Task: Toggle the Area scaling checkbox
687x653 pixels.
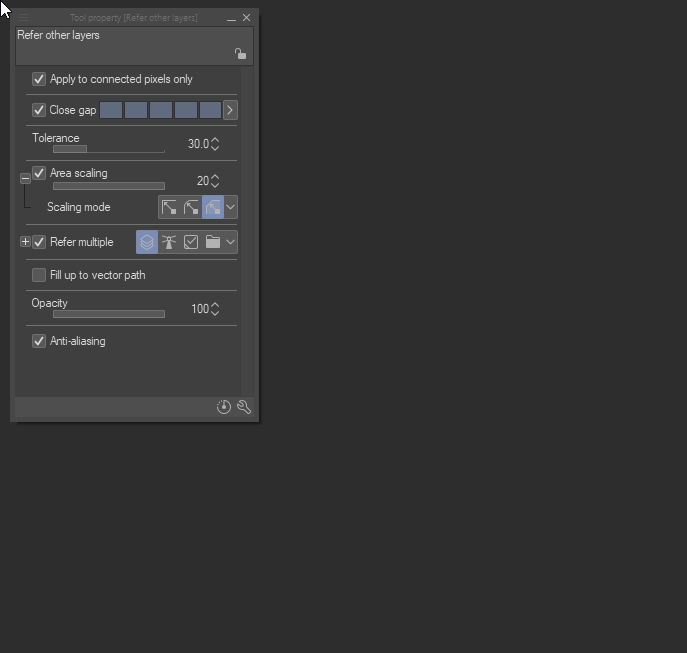Action: click(x=39, y=173)
